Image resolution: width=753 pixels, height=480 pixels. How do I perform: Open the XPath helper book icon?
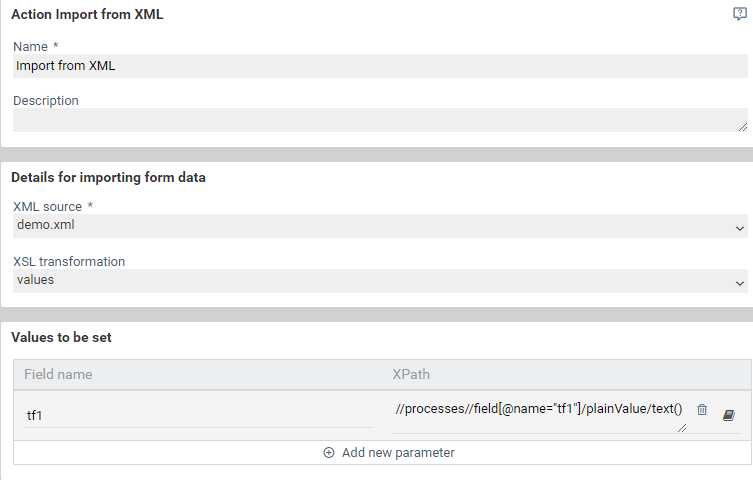(x=729, y=415)
